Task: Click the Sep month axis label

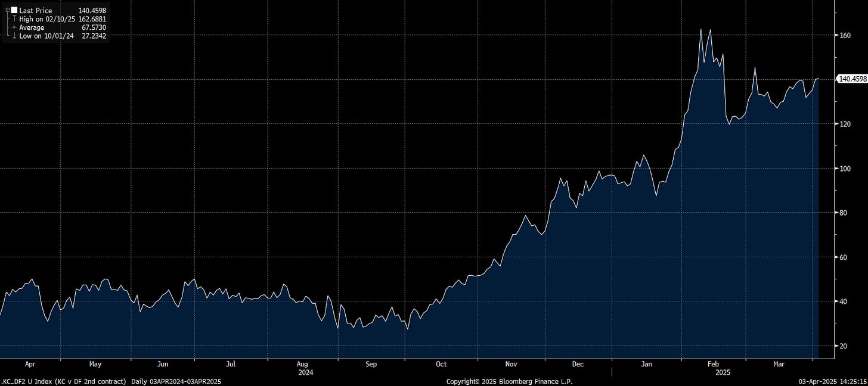Action: pyautogui.click(x=371, y=363)
